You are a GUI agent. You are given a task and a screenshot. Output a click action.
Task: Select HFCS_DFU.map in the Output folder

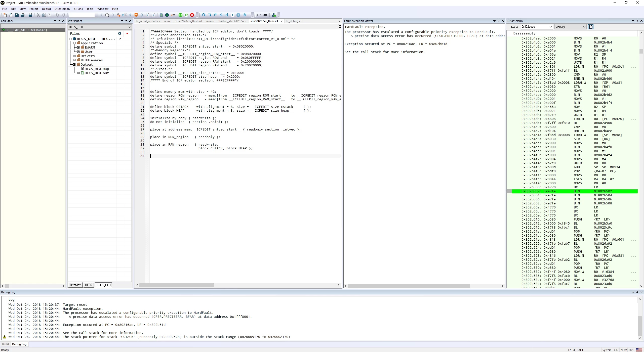97,69
